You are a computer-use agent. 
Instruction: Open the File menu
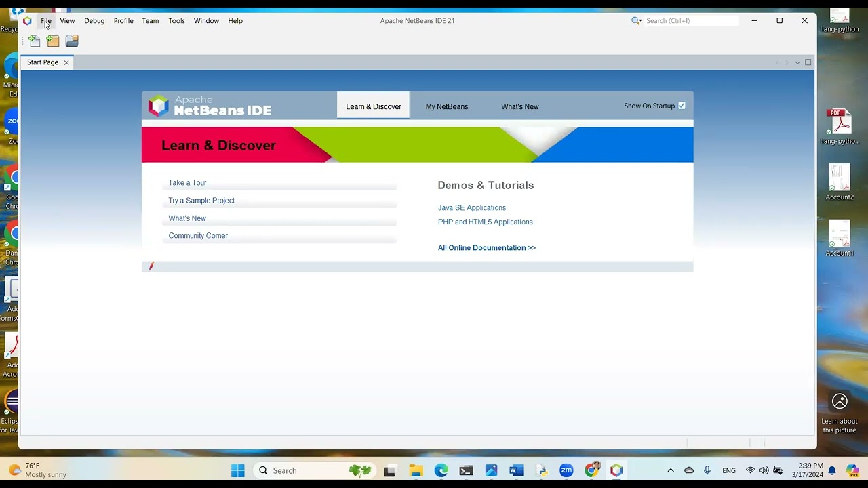tap(46, 21)
